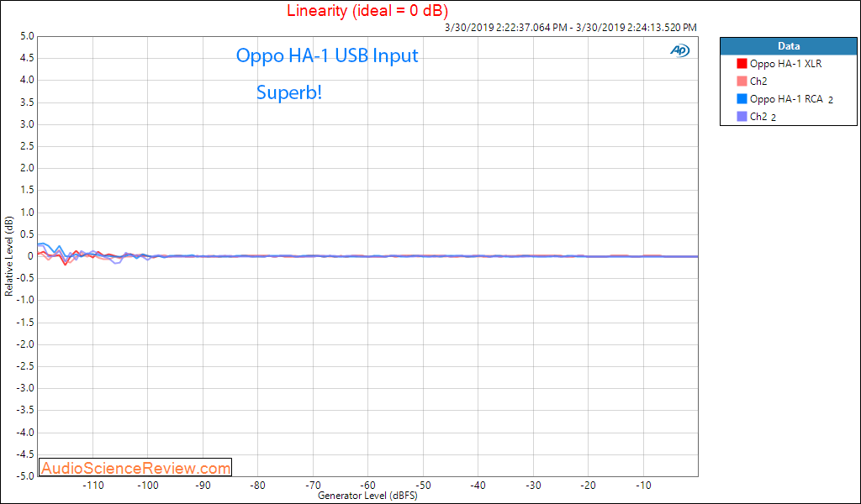Select the red Oppo HA-1 XLR swatch
The height and width of the screenshot is (504, 861).
[x=742, y=64]
